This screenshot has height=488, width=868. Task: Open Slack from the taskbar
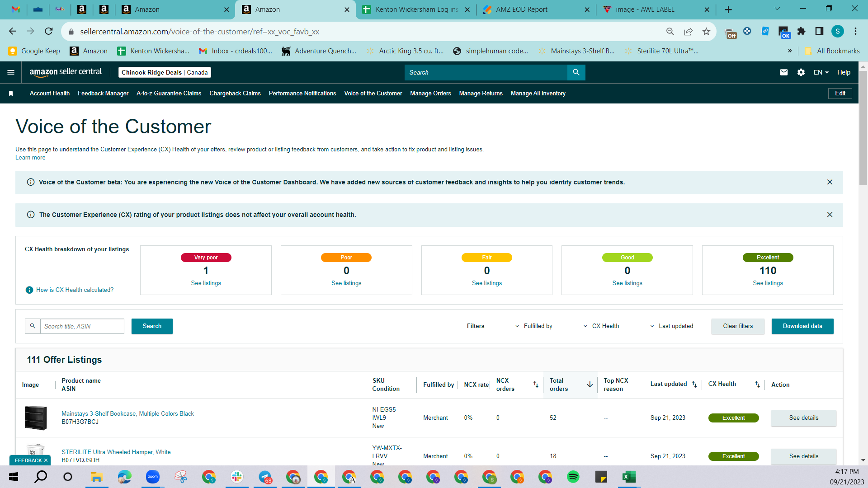pos(237,477)
